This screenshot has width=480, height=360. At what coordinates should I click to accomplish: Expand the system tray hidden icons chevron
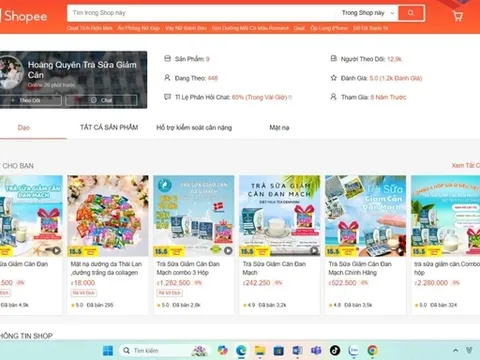click(x=455, y=350)
